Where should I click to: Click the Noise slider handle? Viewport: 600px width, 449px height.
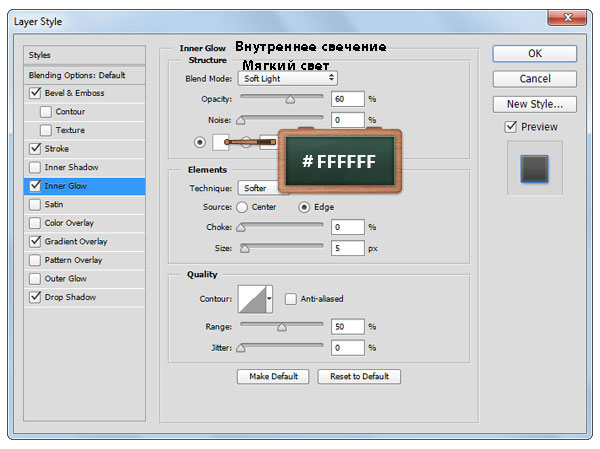pyautogui.click(x=241, y=121)
